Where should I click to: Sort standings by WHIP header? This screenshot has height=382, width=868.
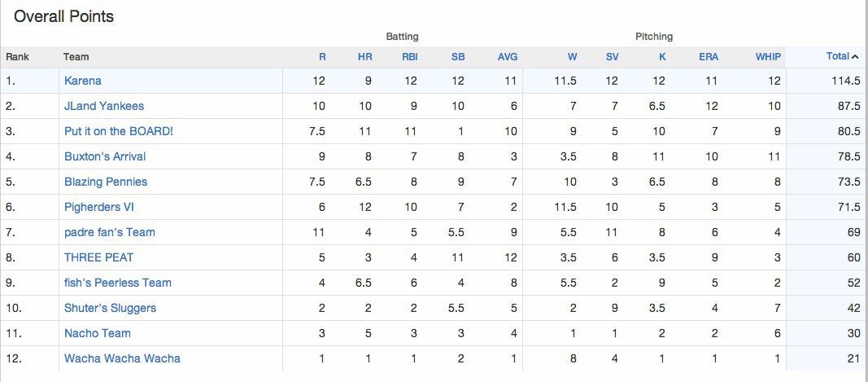[x=767, y=57]
